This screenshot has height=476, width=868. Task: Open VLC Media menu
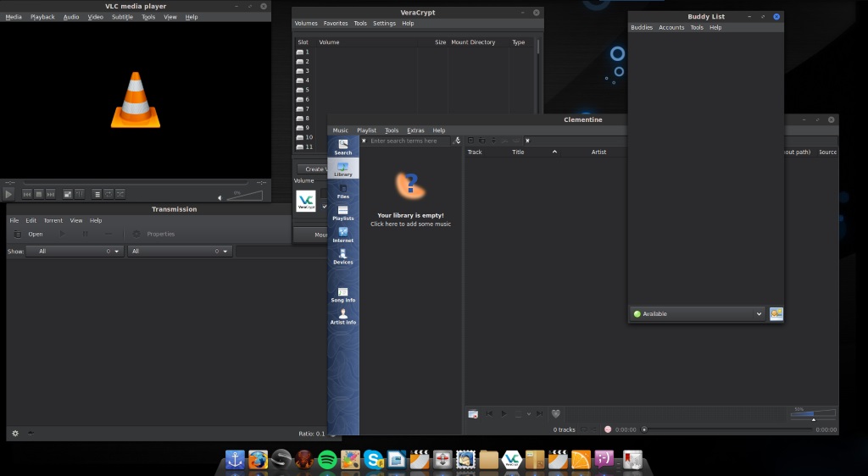(14, 17)
